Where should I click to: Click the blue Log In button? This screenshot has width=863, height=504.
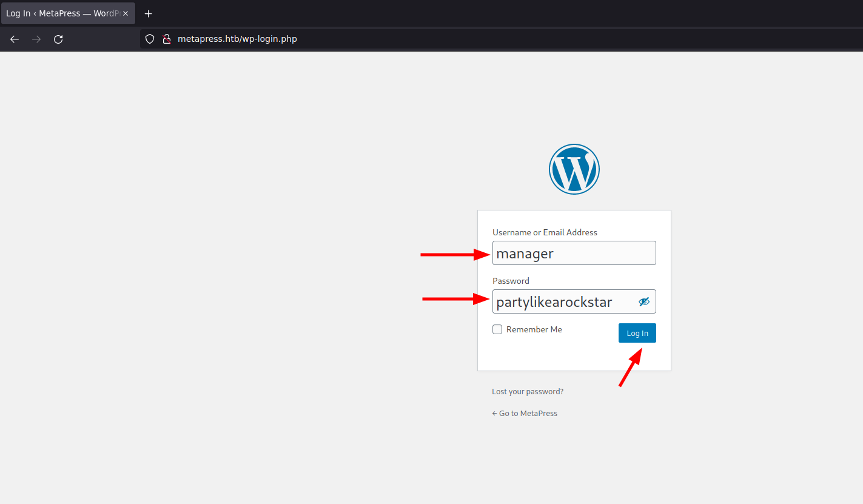[637, 333]
